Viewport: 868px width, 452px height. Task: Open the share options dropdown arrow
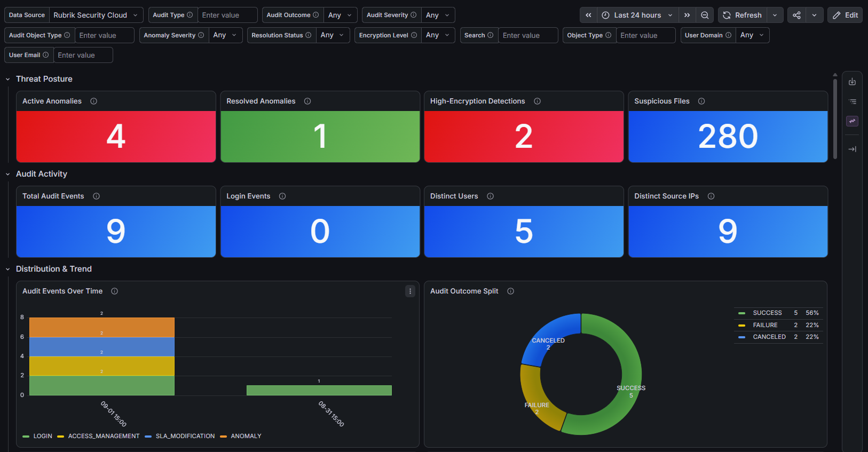[x=814, y=15]
